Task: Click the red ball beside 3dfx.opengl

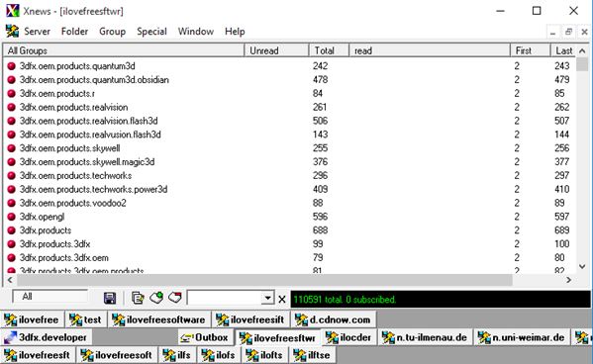Action: tap(11, 217)
